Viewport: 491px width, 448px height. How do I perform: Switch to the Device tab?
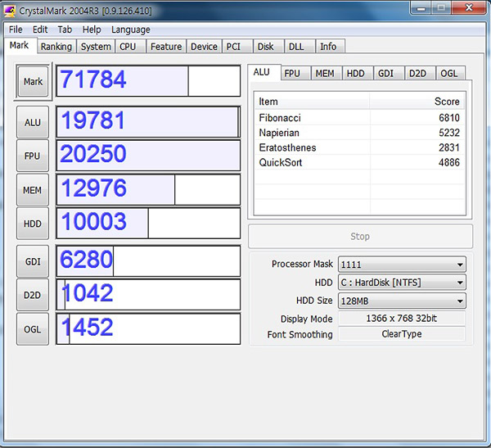tap(204, 47)
